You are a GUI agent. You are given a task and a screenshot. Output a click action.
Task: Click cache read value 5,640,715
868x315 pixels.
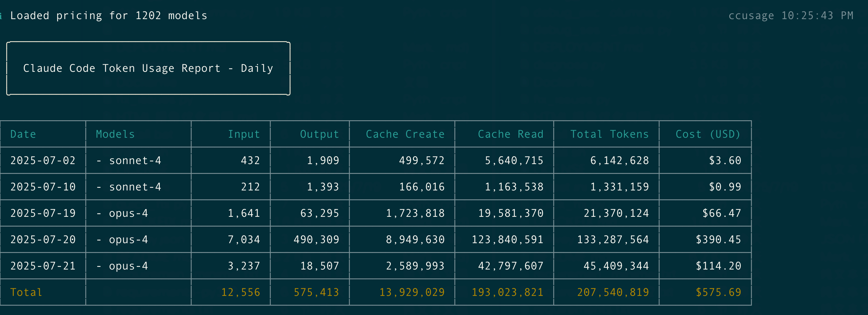(514, 160)
